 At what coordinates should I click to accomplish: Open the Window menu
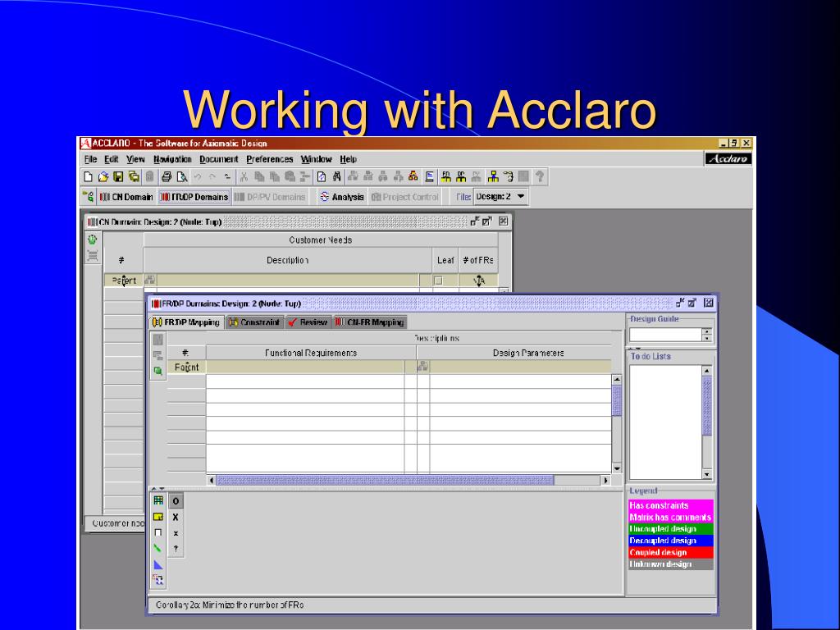pos(316,159)
